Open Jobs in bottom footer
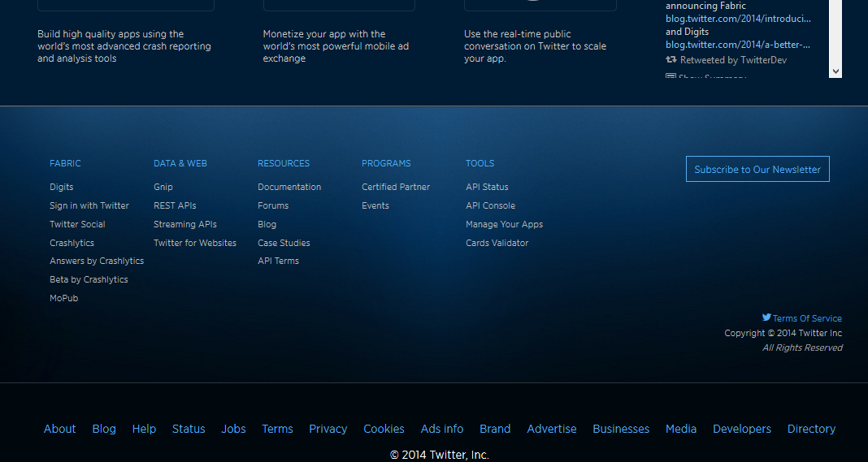The width and height of the screenshot is (868, 462). [233, 429]
